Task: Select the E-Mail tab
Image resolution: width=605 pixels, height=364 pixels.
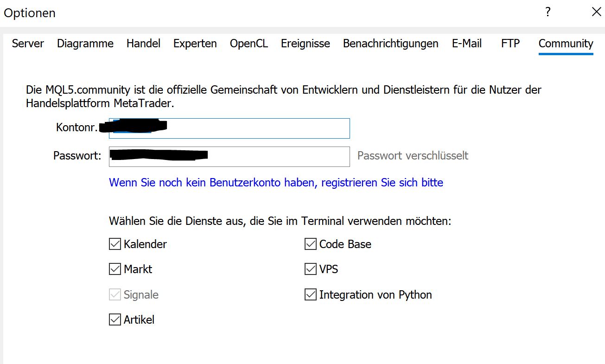Action: click(x=467, y=44)
